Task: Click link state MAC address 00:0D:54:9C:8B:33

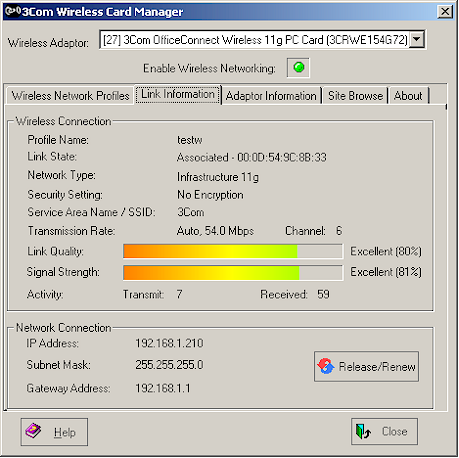Action: (282, 157)
